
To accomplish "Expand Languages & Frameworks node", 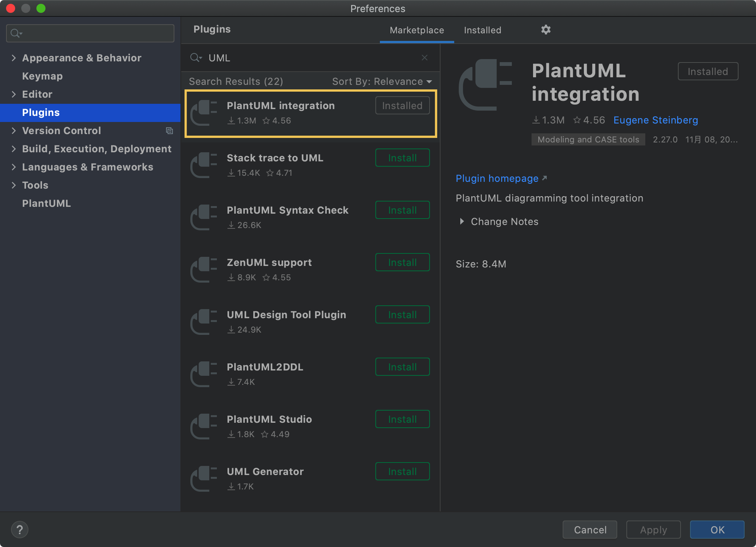I will click(14, 167).
